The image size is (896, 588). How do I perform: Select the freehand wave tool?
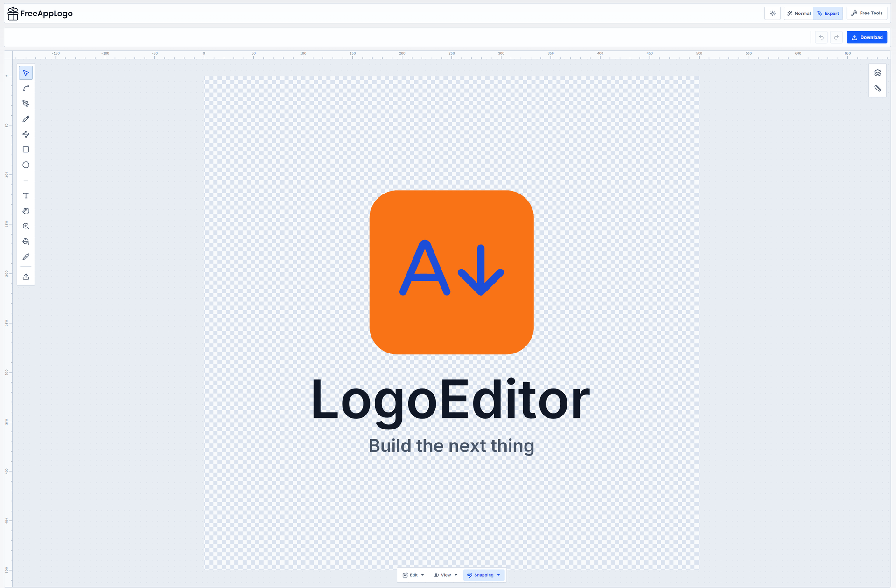pos(26,134)
